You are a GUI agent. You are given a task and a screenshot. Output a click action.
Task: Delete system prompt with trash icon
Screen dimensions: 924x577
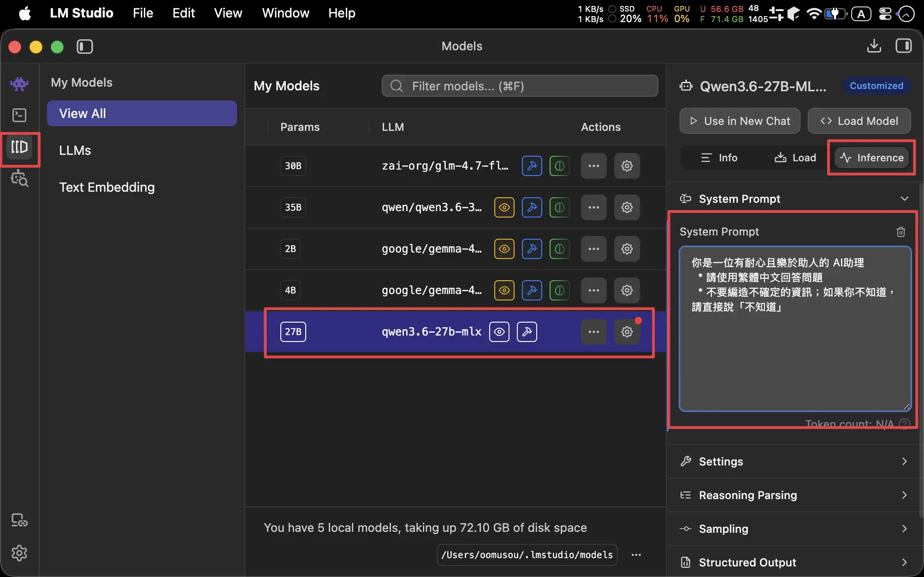[901, 232]
